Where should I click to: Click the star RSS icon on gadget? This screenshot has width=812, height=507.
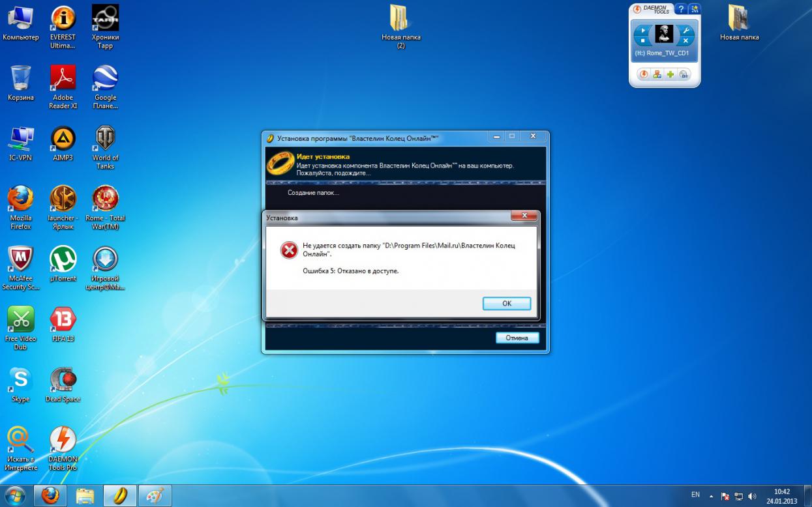(695, 9)
